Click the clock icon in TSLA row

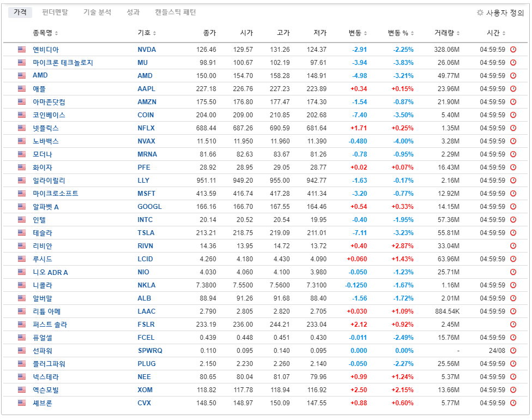tap(513, 232)
